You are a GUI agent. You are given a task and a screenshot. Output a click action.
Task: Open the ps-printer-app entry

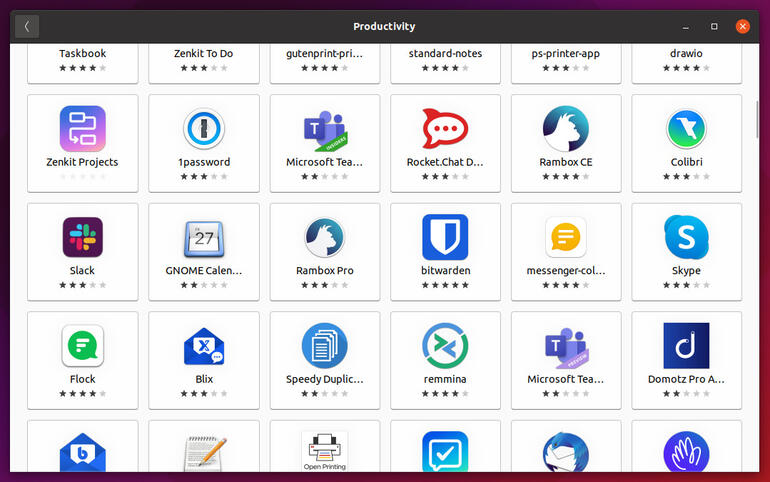click(x=566, y=63)
